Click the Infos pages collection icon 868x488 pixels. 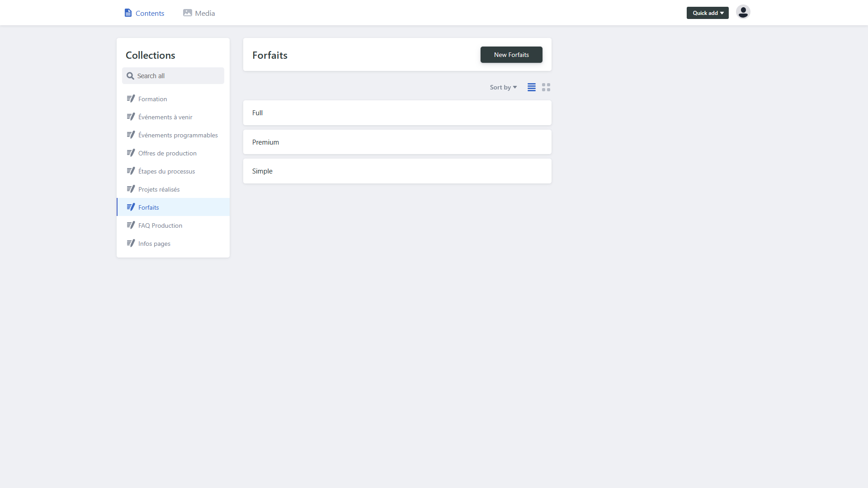pyautogui.click(x=131, y=244)
